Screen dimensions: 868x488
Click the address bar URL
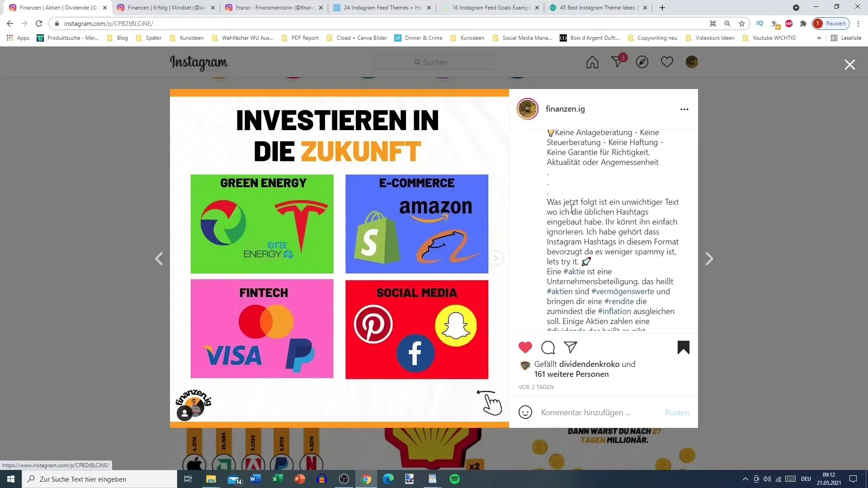(108, 23)
